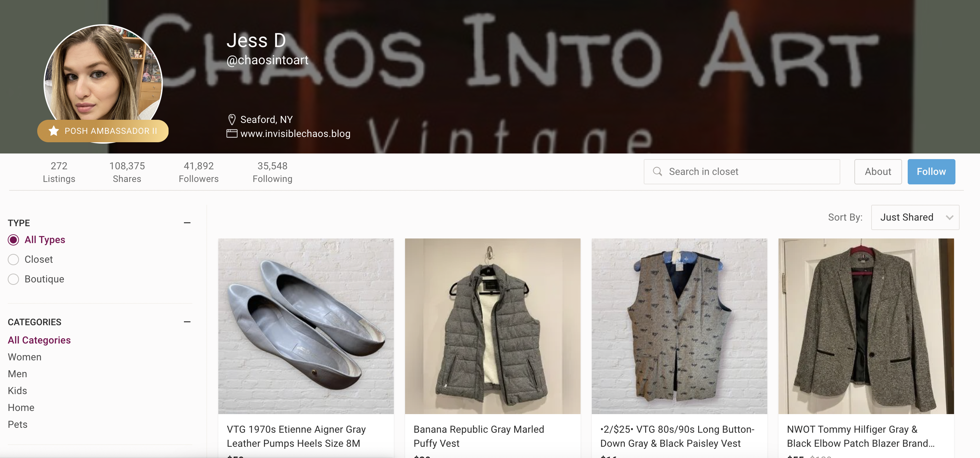
Task: Click the website icon beside invisiblechaos.blog
Action: click(x=232, y=133)
